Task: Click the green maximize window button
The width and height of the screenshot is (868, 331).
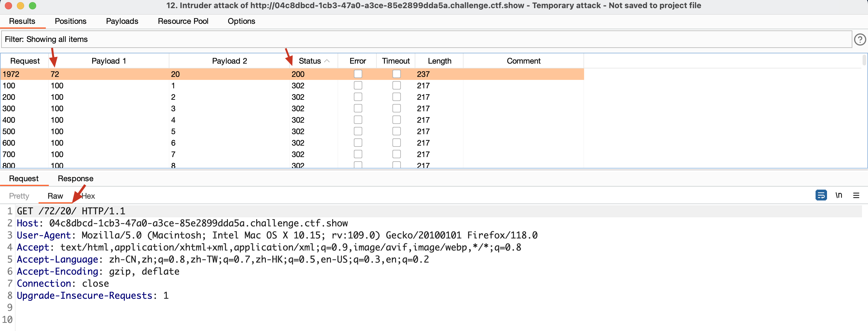Action: (x=32, y=6)
